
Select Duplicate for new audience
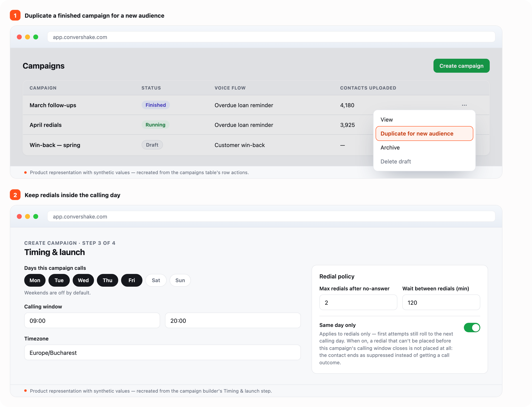pos(424,133)
